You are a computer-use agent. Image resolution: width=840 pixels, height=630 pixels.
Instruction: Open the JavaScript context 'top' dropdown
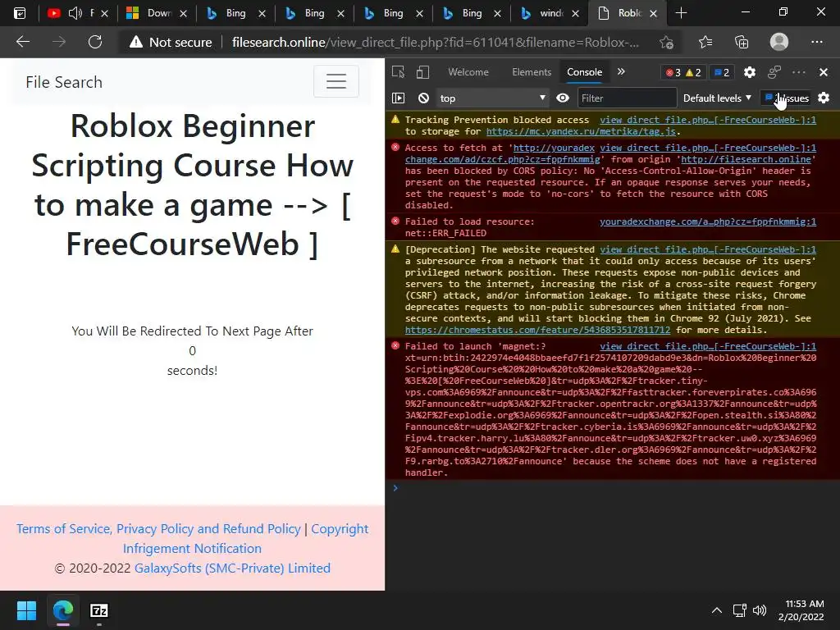492,98
